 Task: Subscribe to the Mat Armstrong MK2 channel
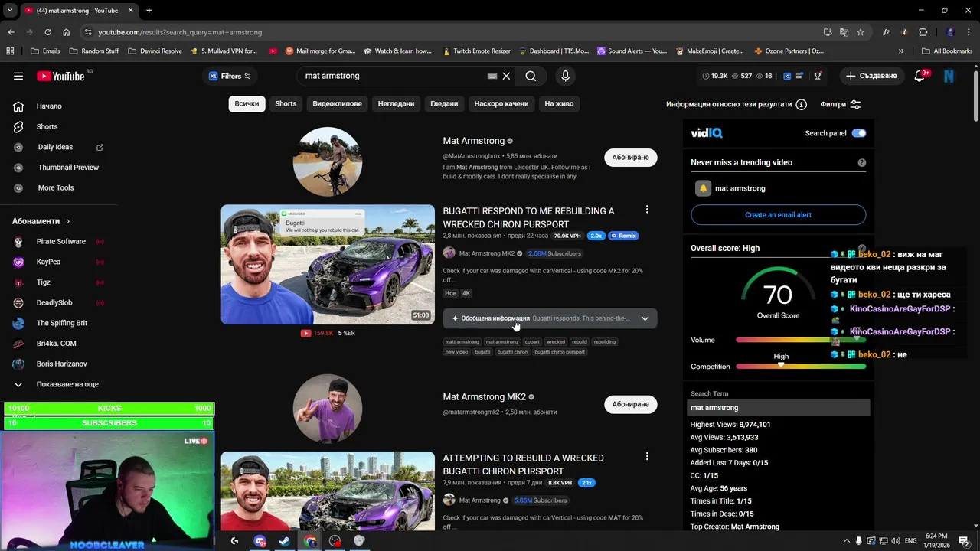(x=630, y=404)
